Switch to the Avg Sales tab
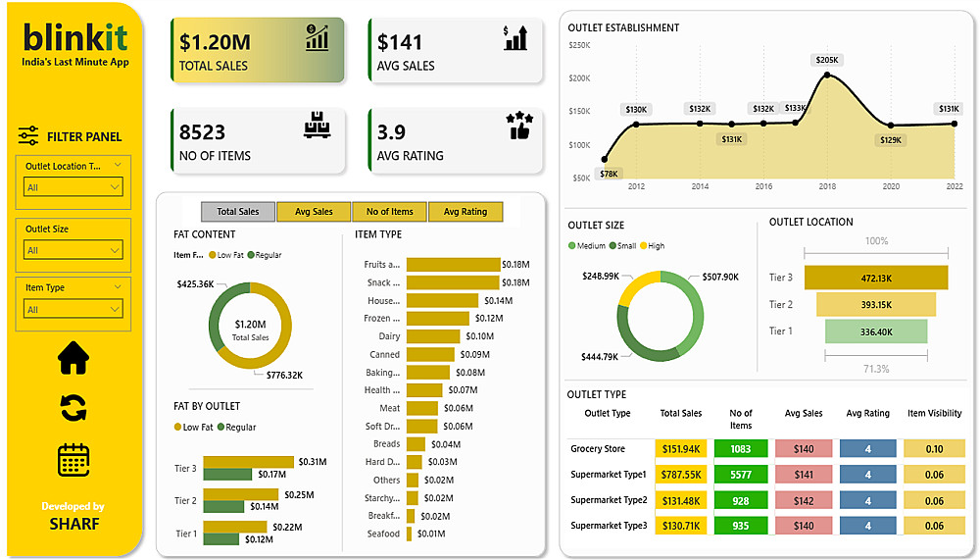Screen dimensions: 980x560 pyautogui.click(x=314, y=212)
